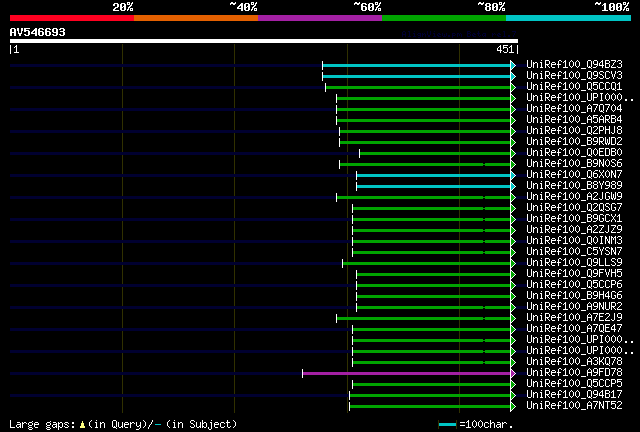The image size is (640, 432).
Task: Click the ~100% legend label
Action: [x=612, y=7]
